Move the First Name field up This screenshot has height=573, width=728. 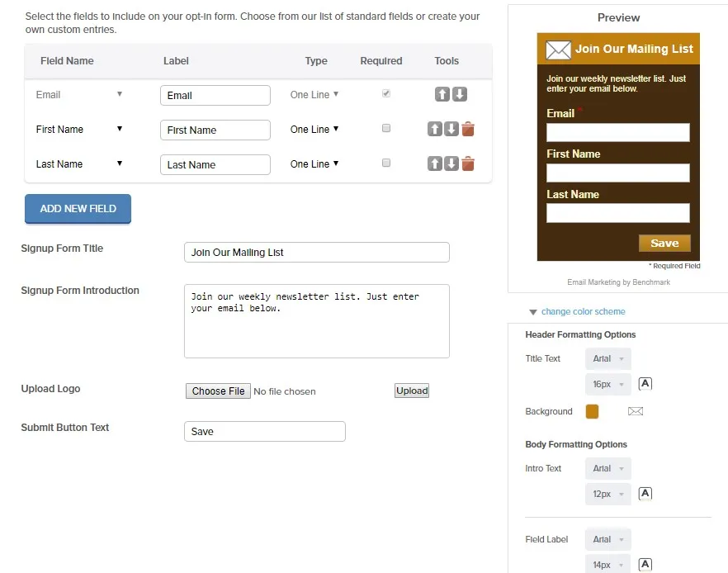click(435, 129)
